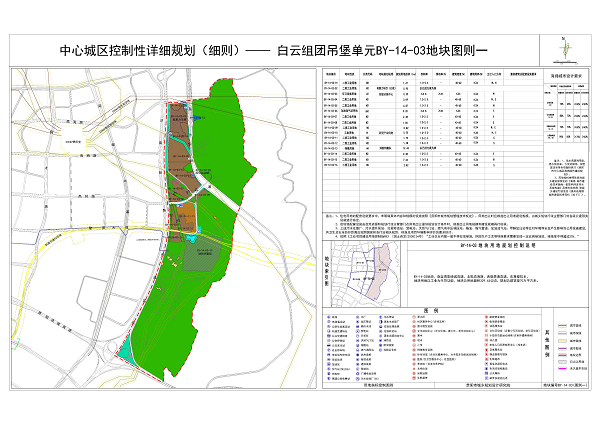Open the 海绵城市设计要求 table heading
600x424 pixels.
tap(565, 73)
